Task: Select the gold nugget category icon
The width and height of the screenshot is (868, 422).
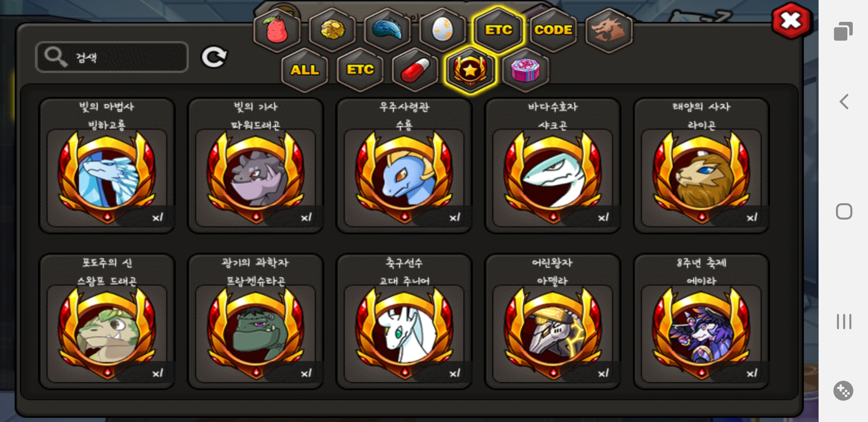Action: tap(332, 30)
